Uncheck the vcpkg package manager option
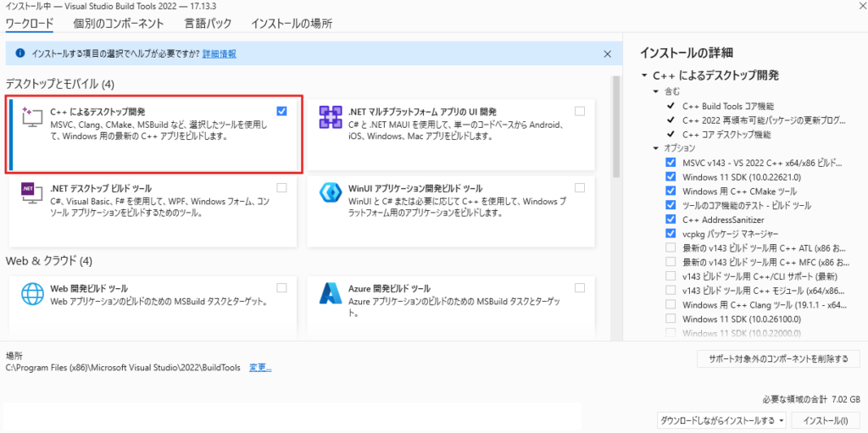The image size is (868, 433). [670, 233]
